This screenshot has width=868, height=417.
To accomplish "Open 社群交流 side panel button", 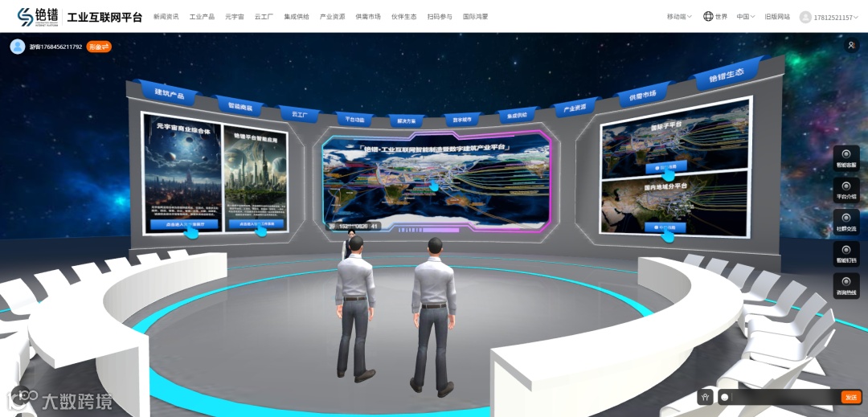I will click(x=846, y=222).
